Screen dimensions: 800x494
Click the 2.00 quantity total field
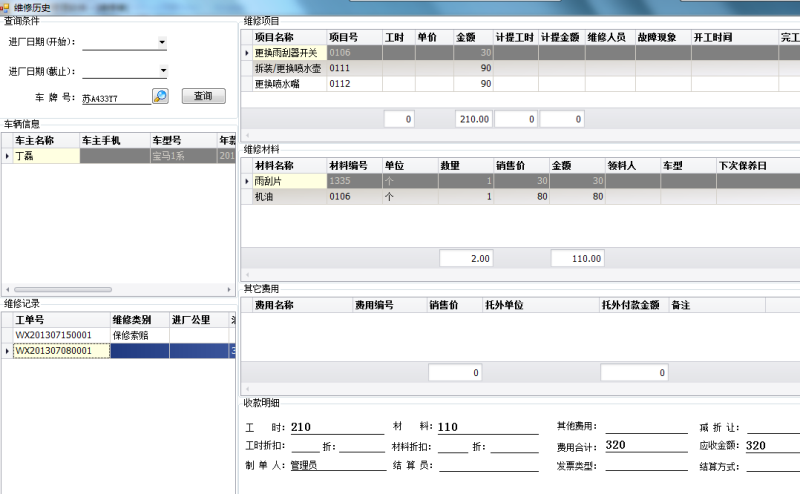466,259
